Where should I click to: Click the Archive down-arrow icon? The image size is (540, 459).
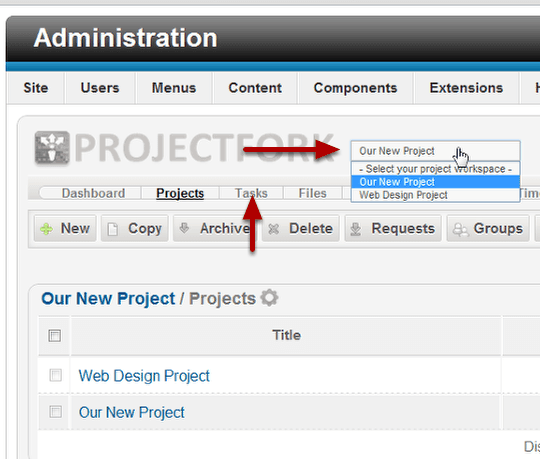184,228
